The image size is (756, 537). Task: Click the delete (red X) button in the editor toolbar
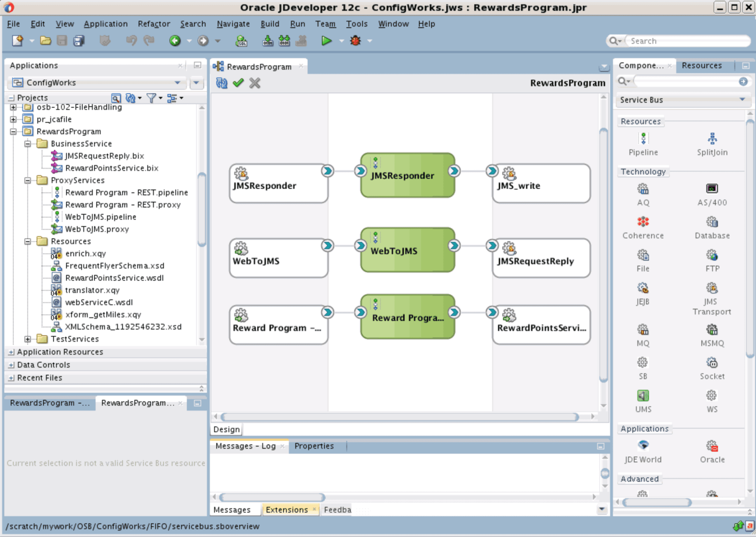[x=254, y=83]
